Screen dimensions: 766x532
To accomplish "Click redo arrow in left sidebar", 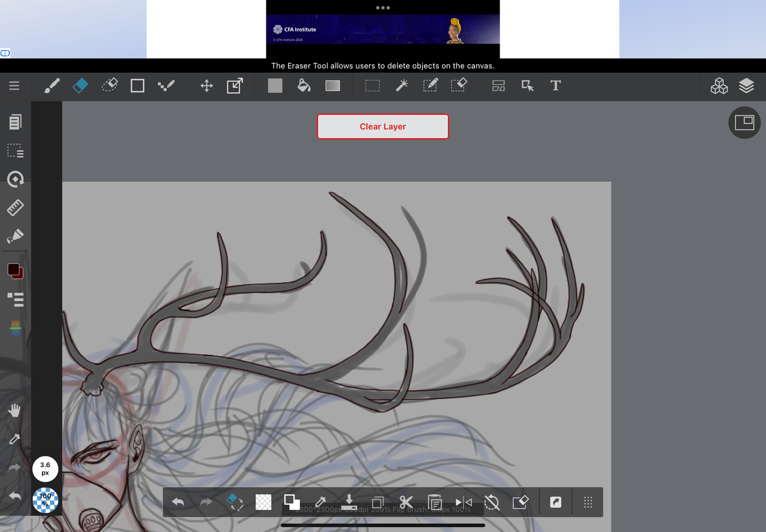I will (14, 468).
